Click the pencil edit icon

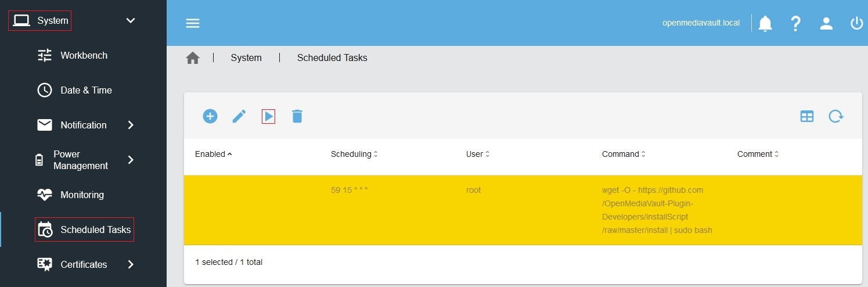tap(239, 116)
